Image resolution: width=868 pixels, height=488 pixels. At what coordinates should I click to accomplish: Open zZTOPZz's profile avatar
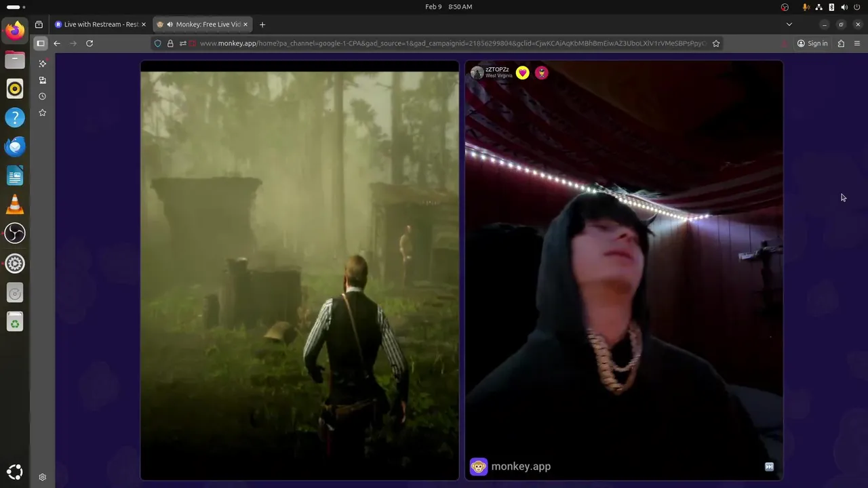(477, 73)
